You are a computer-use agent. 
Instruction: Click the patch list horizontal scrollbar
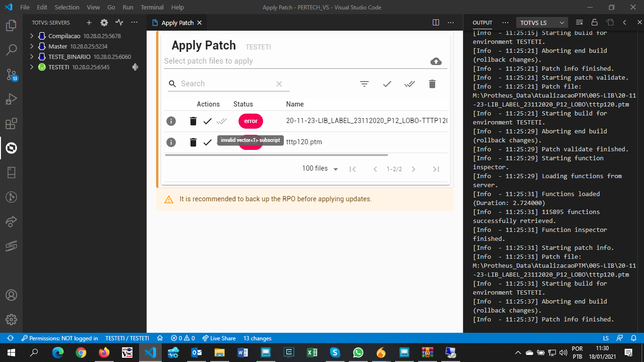click(276, 155)
